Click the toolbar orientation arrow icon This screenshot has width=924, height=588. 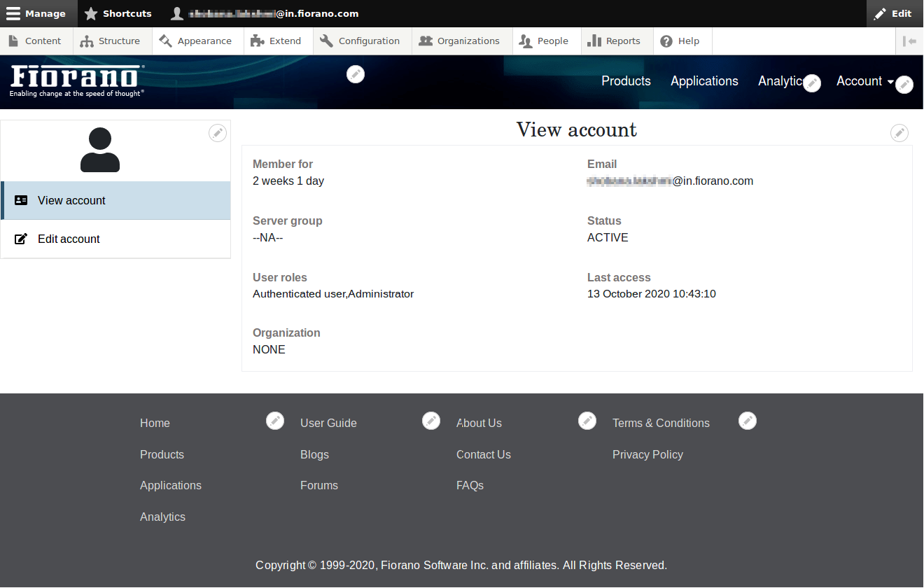pyautogui.click(x=909, y=41)
